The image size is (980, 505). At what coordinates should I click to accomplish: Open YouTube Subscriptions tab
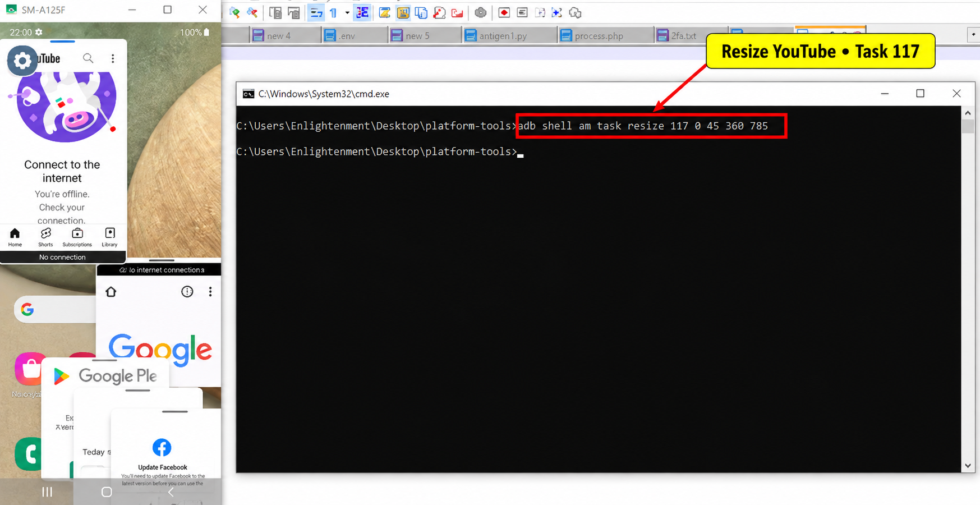click(77, 237)
